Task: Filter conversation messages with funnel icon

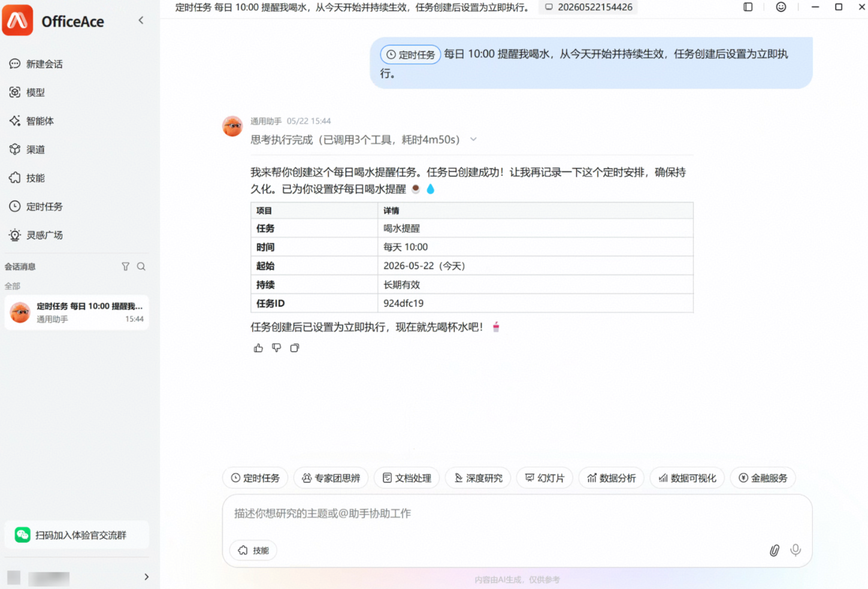Action: pos(126,267)
